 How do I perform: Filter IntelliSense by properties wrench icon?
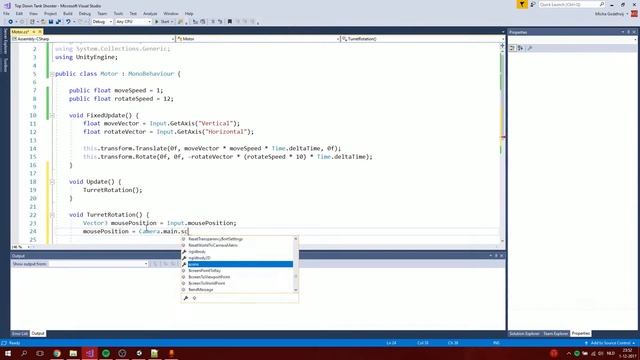[x=186, y=298]
